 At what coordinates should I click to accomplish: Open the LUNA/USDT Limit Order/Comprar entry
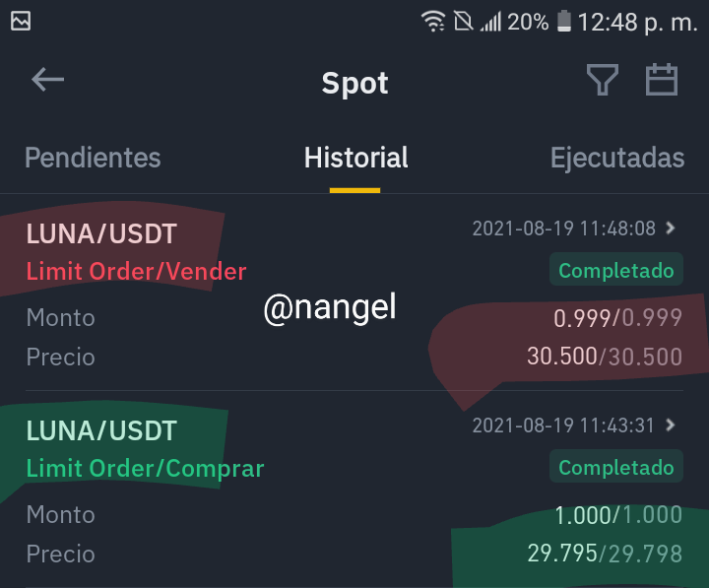pos(354,490)
